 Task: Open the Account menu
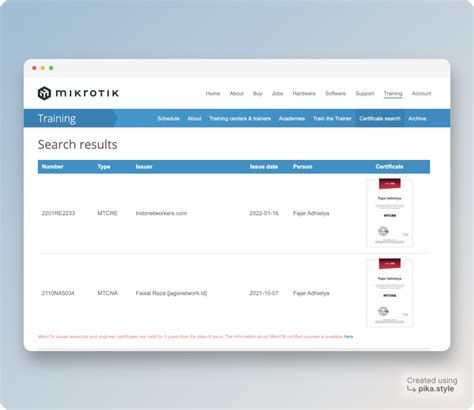421,93
